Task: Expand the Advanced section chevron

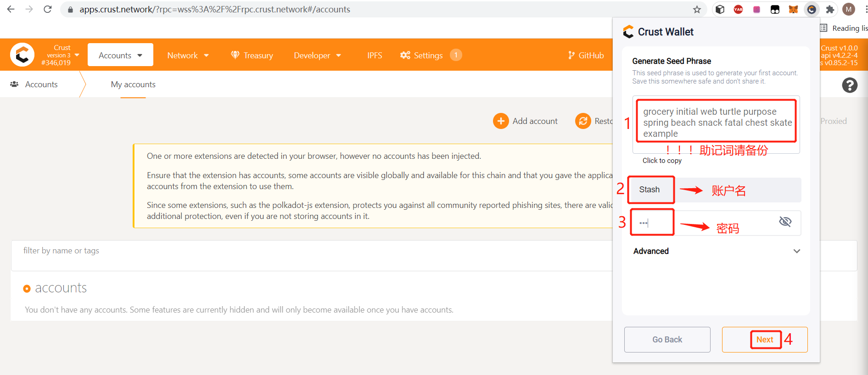Action: pyautogui.click(x=797, y=251)
